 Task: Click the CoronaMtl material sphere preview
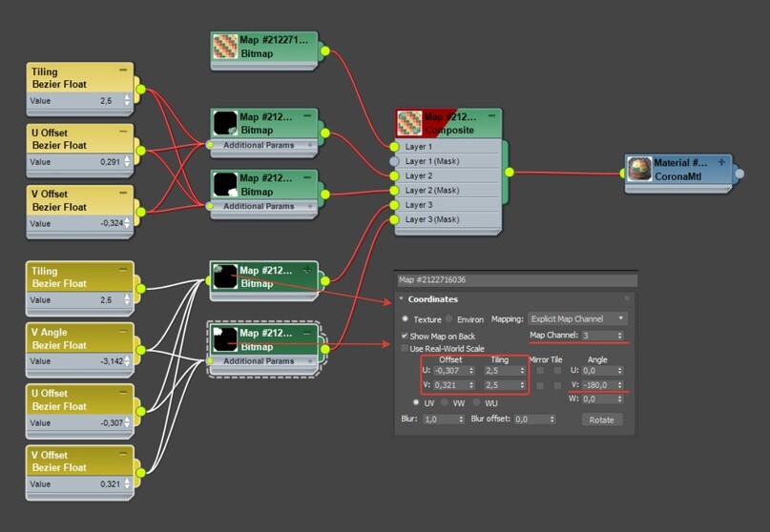click(639, 170)
